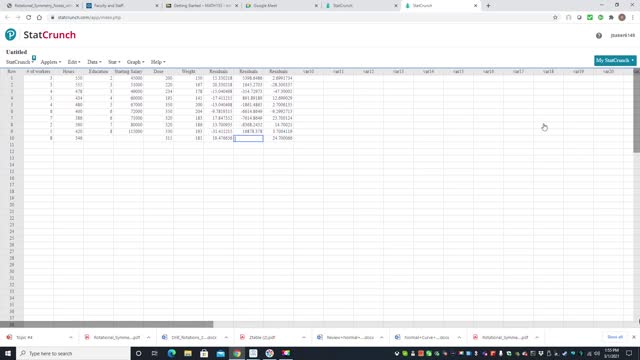Image resolution: width=640 pixels, height=360 pixels.
Task: Close the Google Meet tab
Action: tap(316, 6)
